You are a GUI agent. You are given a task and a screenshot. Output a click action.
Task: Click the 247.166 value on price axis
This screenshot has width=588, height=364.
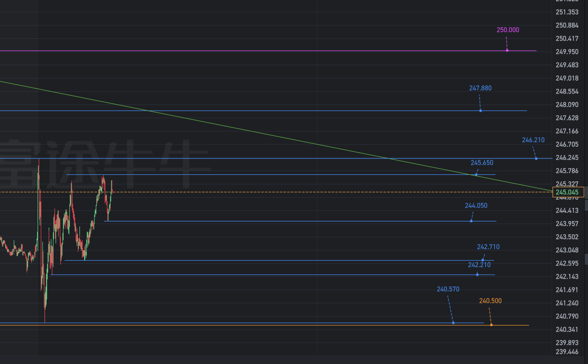(567, 131)
